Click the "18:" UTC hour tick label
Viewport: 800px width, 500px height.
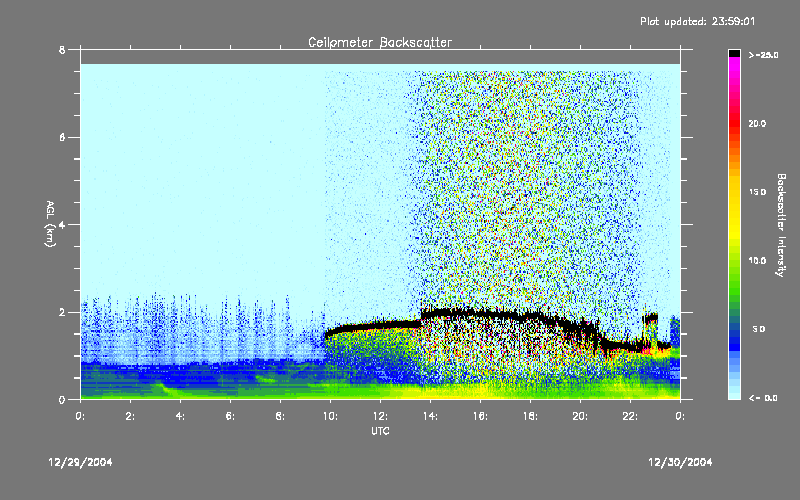coord(530,416)
